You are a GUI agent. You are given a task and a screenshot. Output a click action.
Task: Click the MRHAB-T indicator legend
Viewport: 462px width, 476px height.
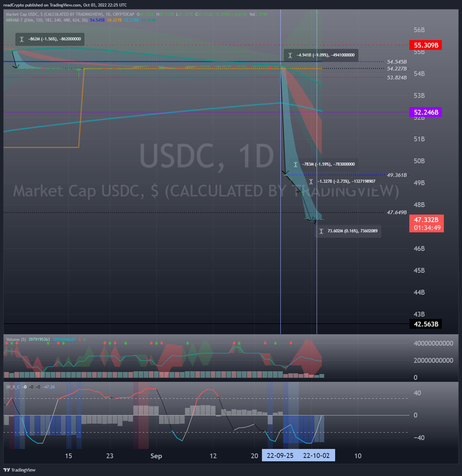tap(47, 20)
